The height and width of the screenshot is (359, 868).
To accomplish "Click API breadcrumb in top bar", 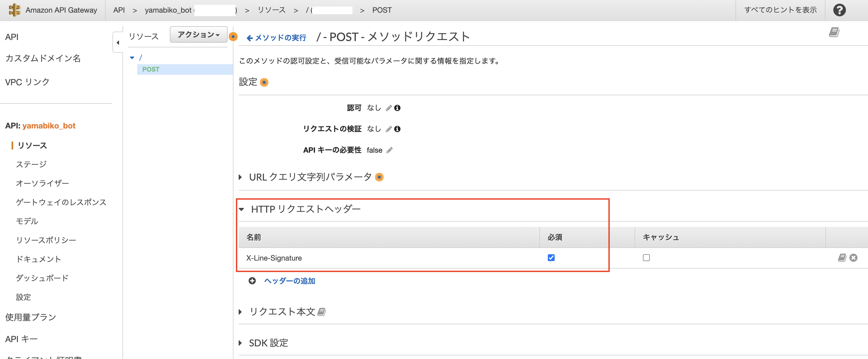I will click(x=119, y=10).
